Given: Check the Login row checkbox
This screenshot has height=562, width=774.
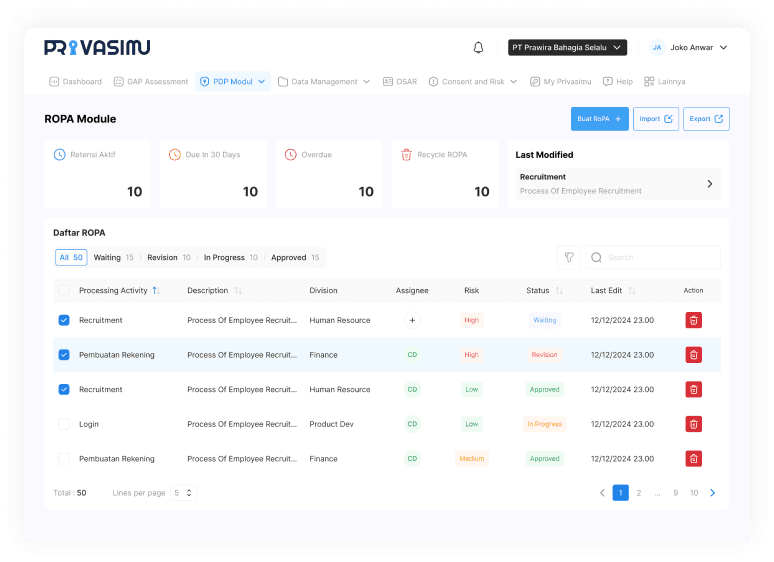Looking at the screenshot, I should 64,424.
